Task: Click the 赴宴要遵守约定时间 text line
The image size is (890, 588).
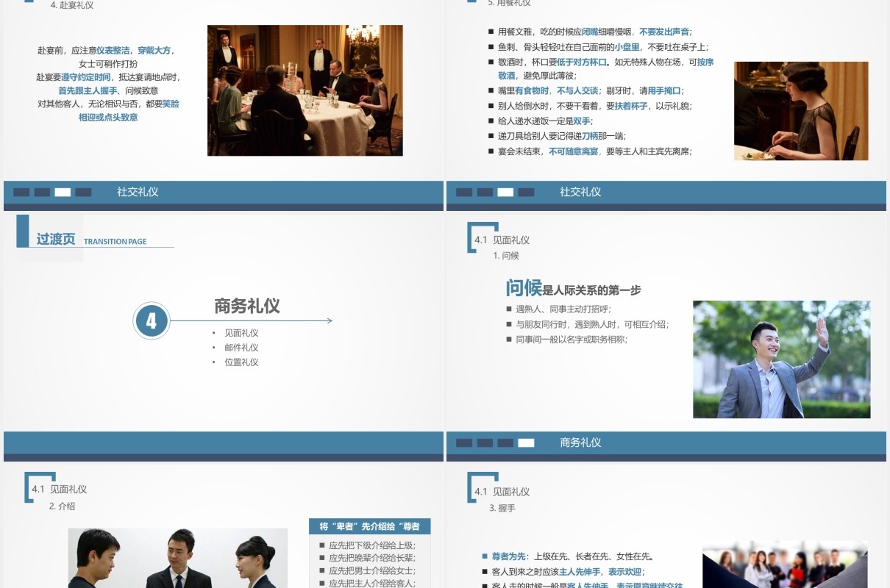Action: click(108, 77)
